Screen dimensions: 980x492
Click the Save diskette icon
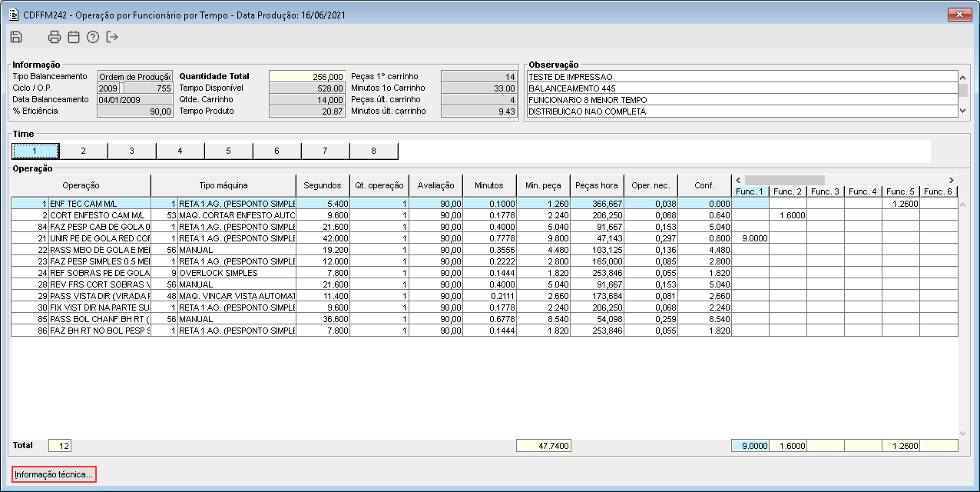[x=16, y=37]
